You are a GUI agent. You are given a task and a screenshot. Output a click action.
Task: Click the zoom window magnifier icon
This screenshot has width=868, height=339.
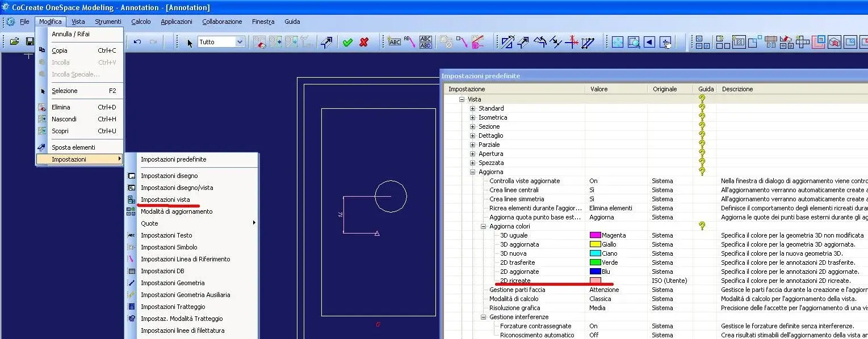tap(634, 42)
